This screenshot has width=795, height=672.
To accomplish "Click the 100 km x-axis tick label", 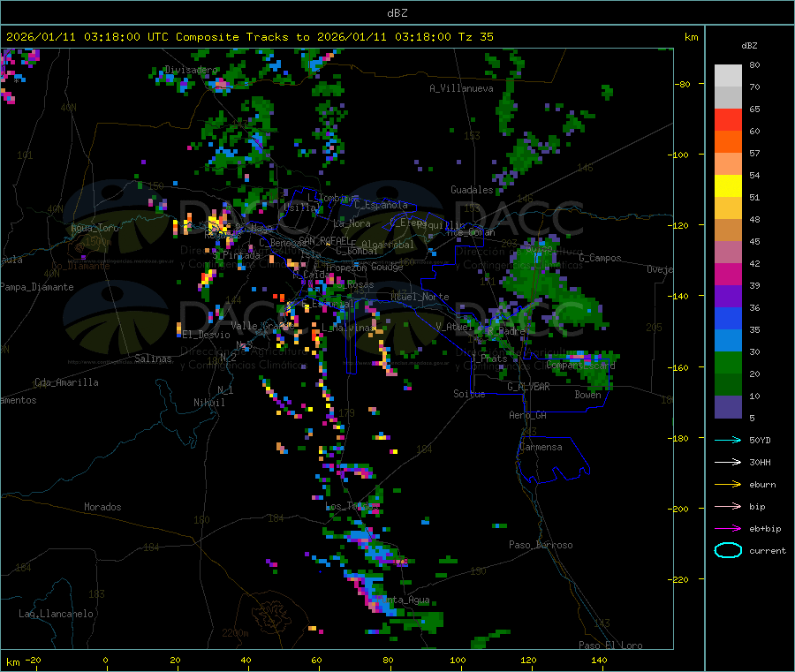I will (458, 660).
